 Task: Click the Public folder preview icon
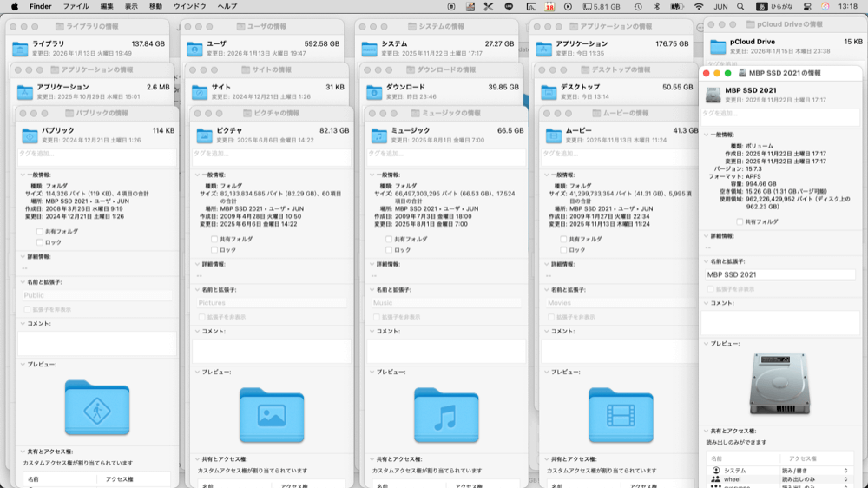coord(97,408)
